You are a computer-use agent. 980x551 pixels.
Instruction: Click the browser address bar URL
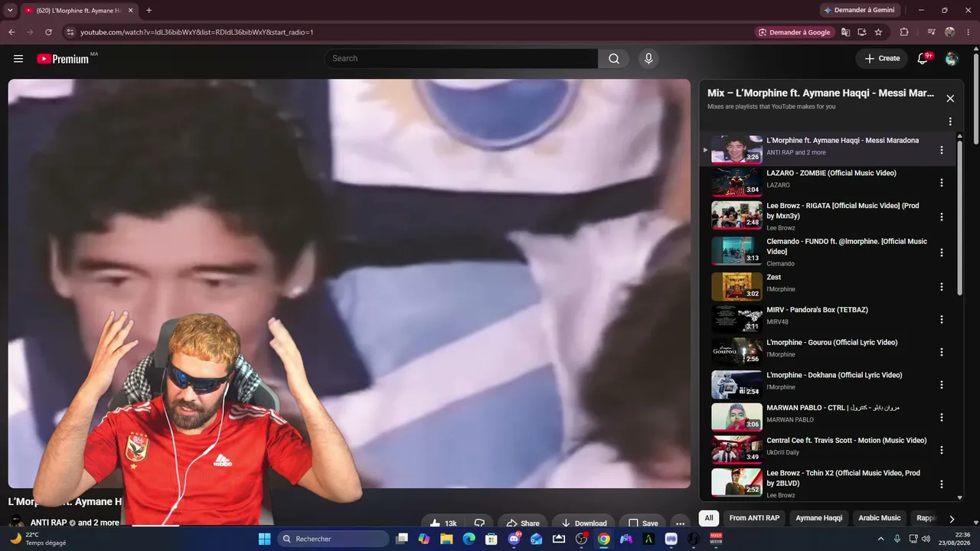(197, 32)
